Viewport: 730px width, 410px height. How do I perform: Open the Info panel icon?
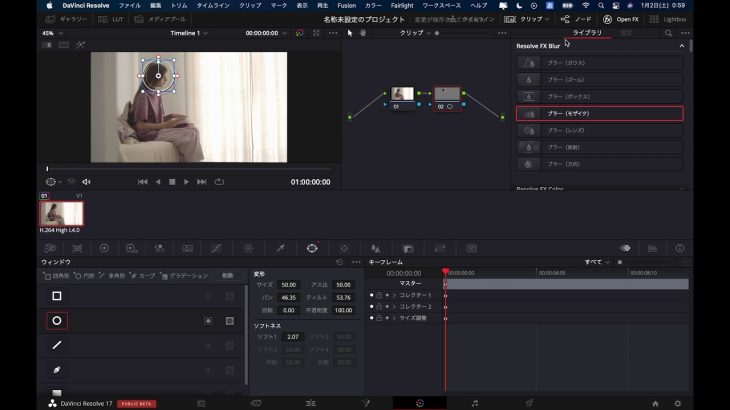[680, 249]
